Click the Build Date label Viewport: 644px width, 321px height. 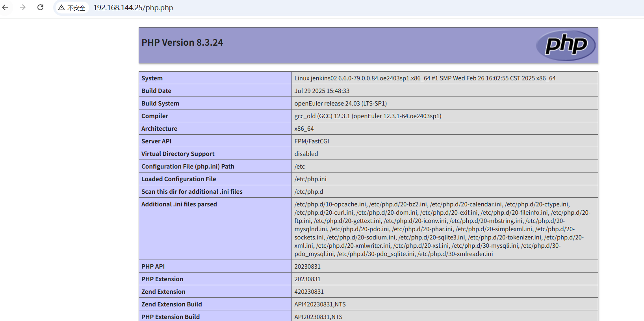point(156,91)
